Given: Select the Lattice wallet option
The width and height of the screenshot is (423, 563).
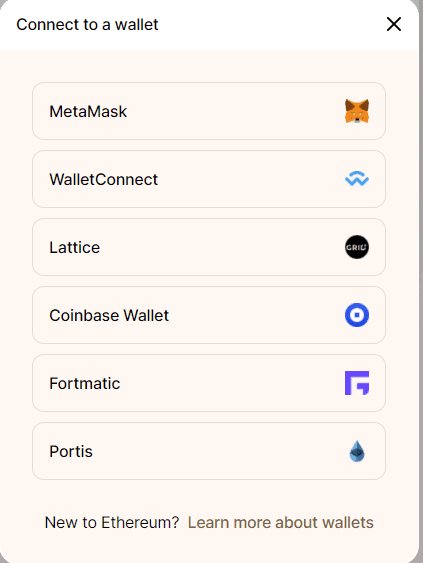Looking at the screenshot, I should [x=209, y=247].
